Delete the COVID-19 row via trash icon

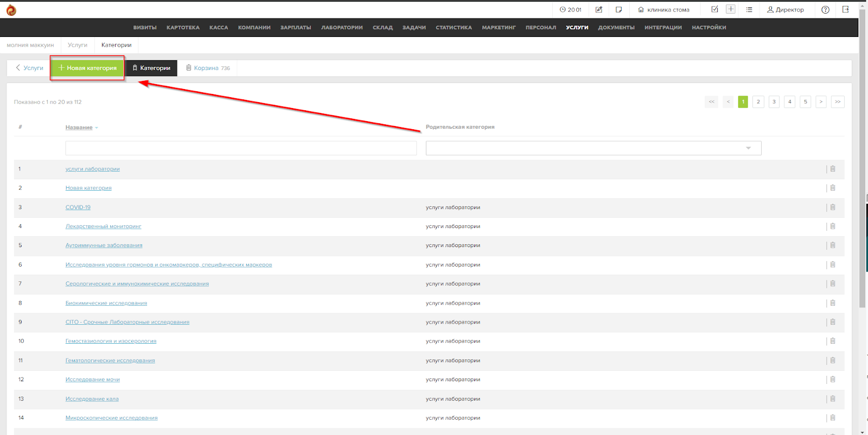tap(833, 207)
